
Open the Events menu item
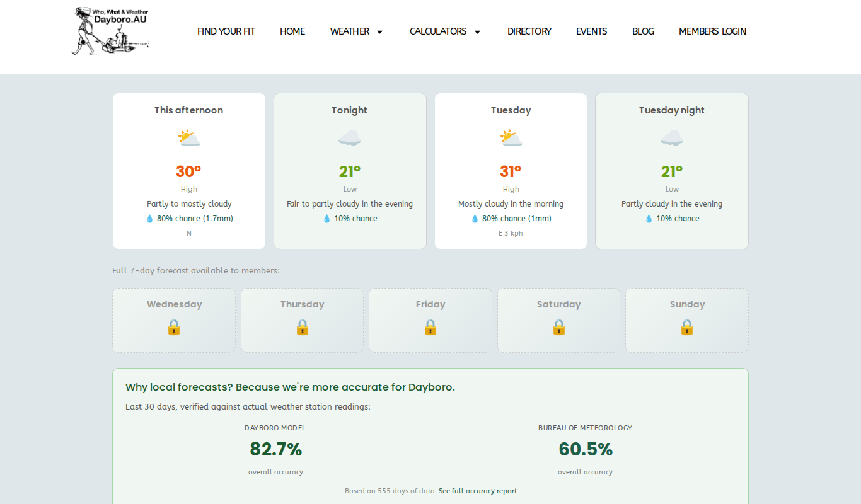click(592, 31)
